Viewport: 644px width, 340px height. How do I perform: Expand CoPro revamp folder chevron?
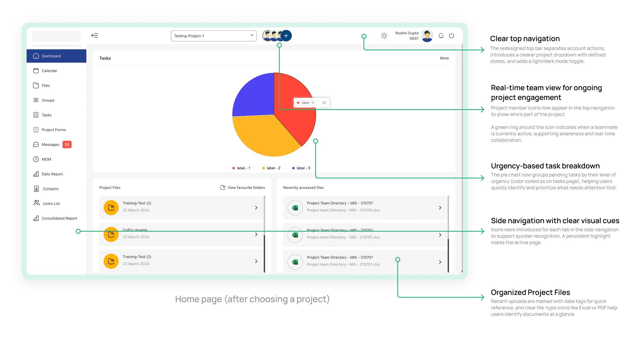pyautogui.click(x=256, y=234)
